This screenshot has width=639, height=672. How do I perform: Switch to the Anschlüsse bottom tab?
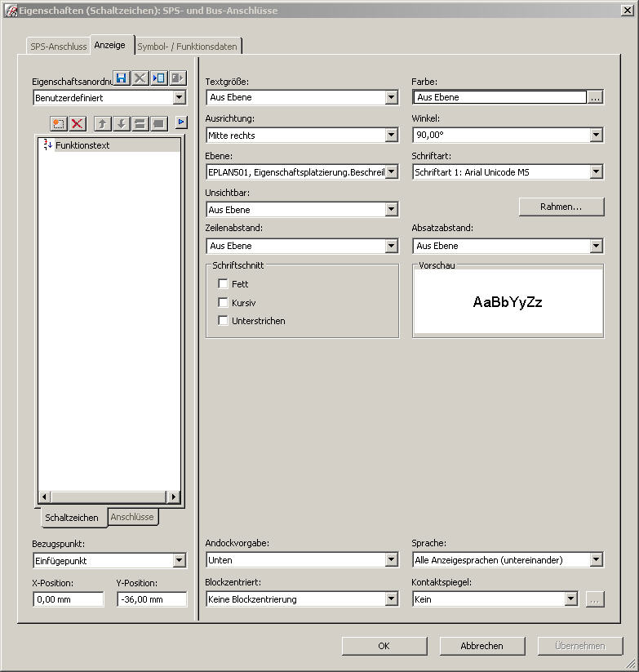tap(132, 517)
